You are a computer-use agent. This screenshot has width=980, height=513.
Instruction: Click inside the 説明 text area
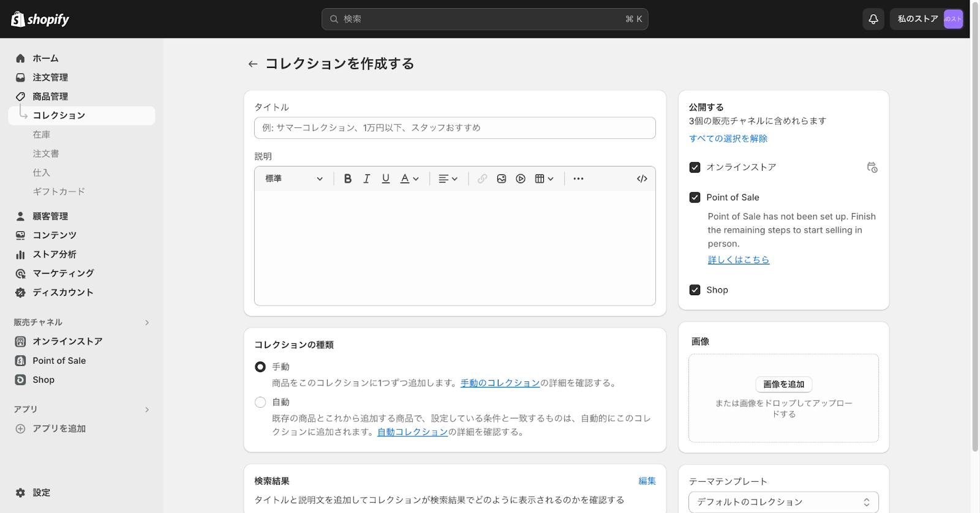(x=454, y=248)
